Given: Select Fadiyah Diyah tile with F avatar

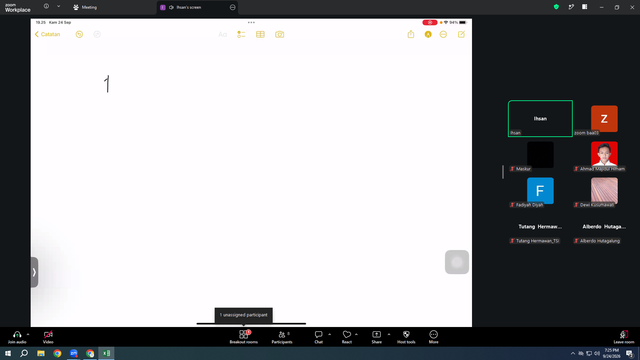Looking at the screenshot, I should [540, 191].
